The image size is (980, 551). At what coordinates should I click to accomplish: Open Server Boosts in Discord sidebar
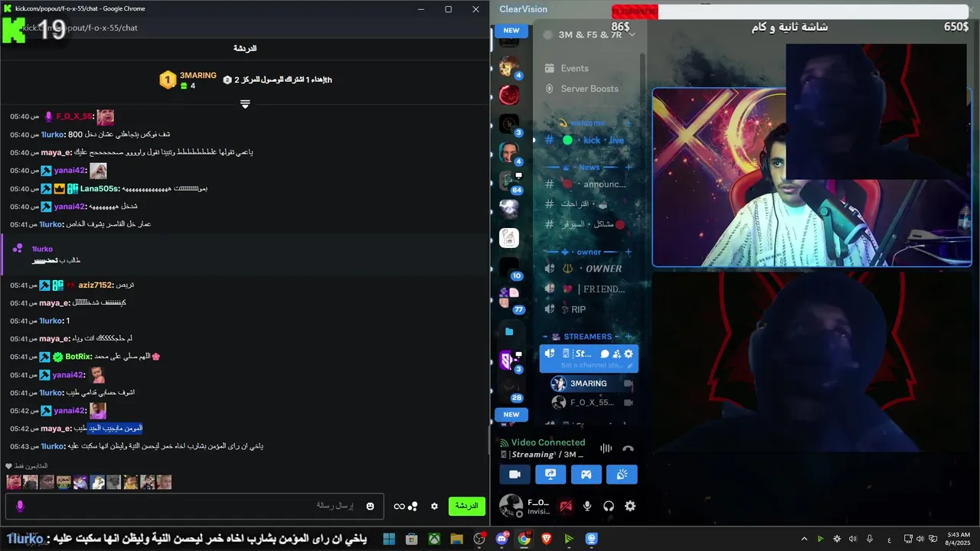(590, 89)
